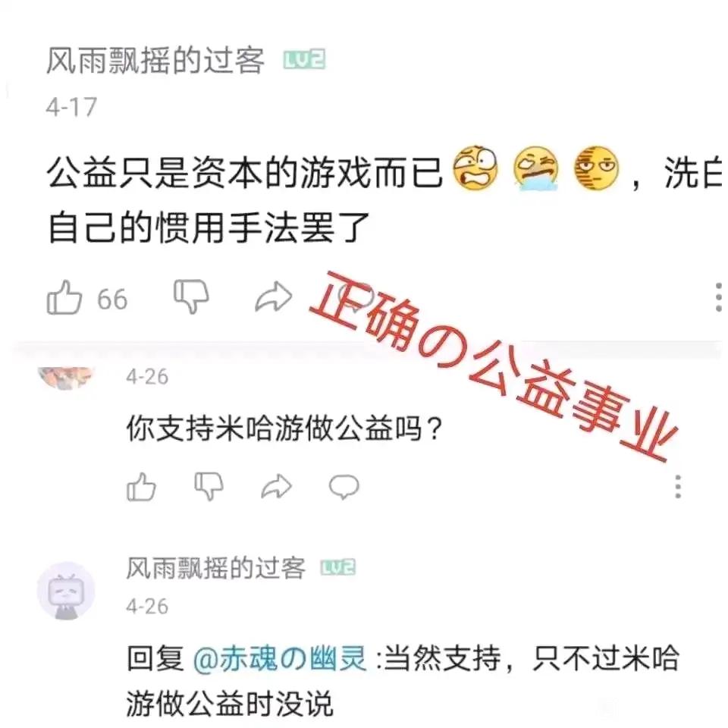728x728 pixels.
Task: Like the top comment with 66 likes
Action: (64, 297)
